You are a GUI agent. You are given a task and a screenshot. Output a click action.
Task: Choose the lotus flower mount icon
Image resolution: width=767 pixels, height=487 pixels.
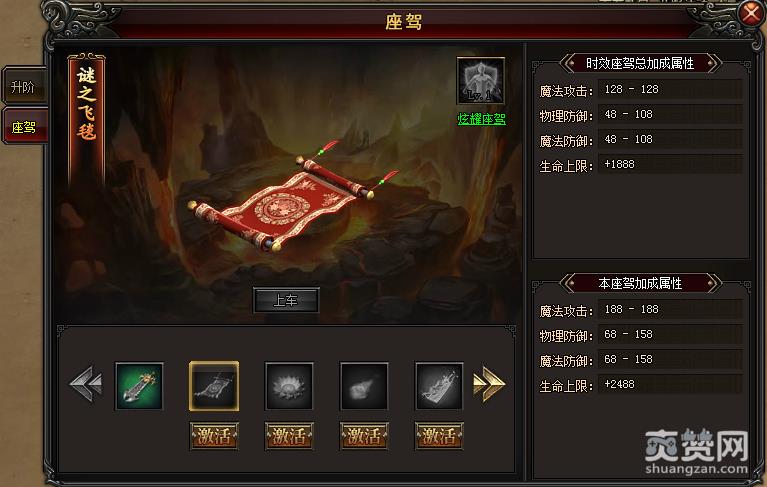[289, 386]
